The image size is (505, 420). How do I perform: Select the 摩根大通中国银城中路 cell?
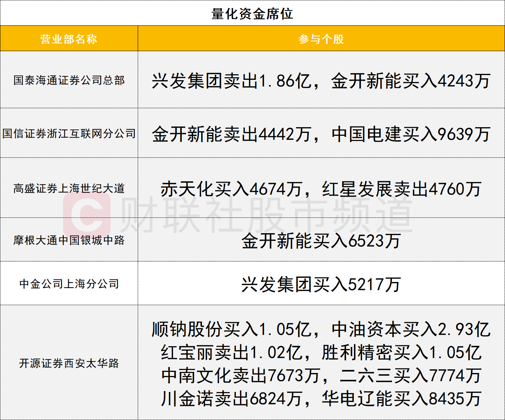pos(69,240)
